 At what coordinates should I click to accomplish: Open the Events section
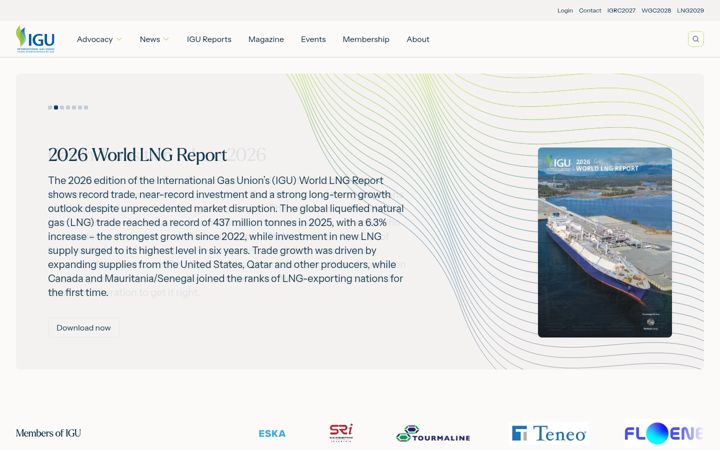pyautogui.click(x=313, y=39)
